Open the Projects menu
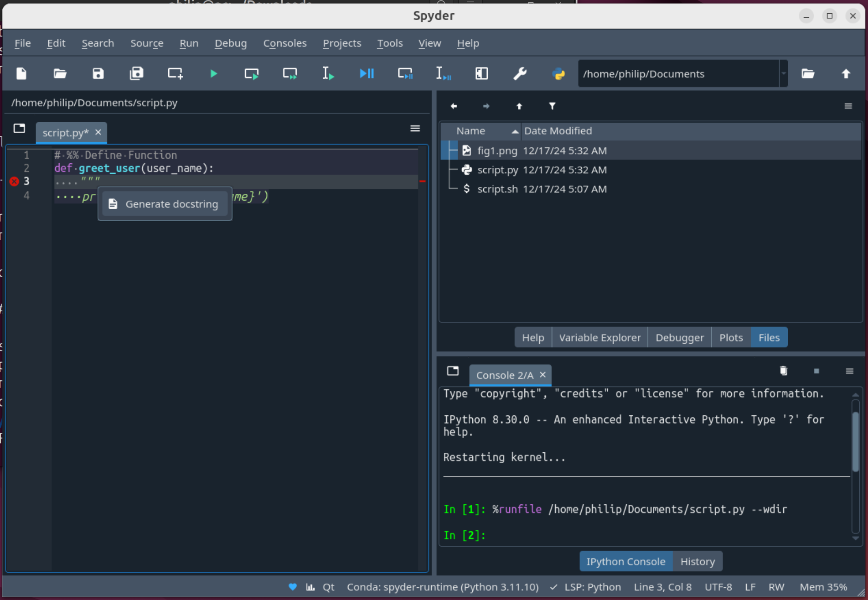The width and height of the screenshot is (868, 600). [x=342, y=43]
